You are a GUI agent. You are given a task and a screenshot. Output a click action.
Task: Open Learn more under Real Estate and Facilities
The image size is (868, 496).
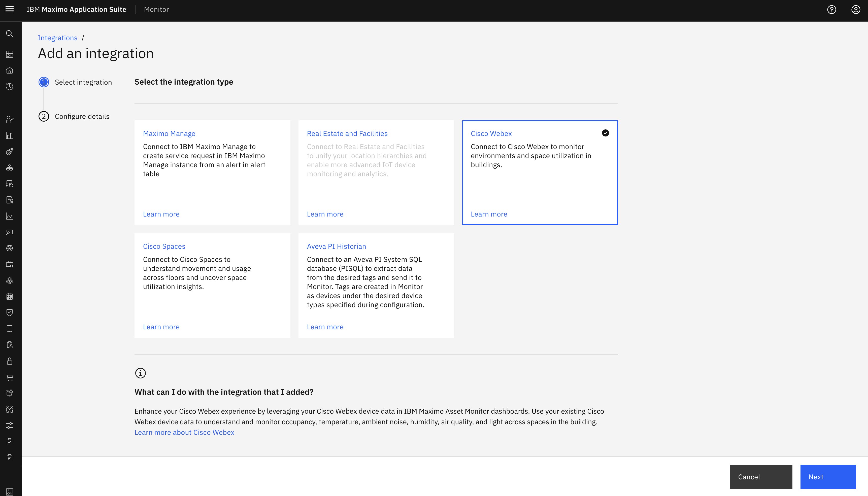[325, 214]
